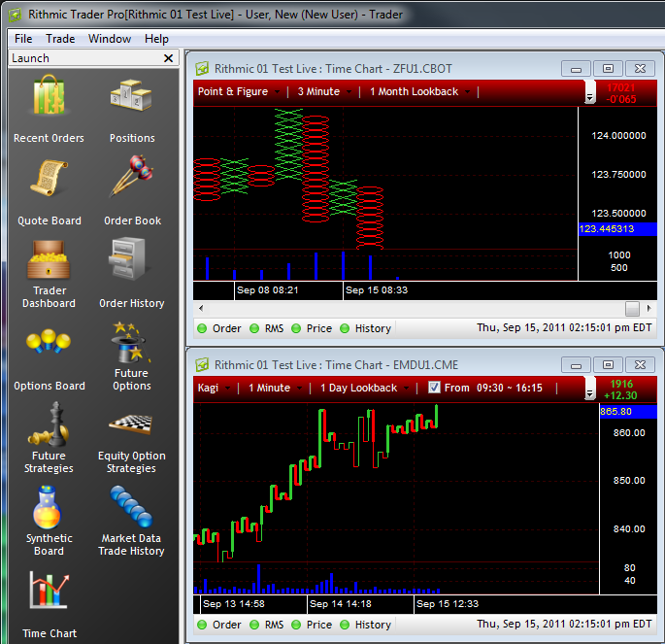Click the ZFU1 chart scroll right arrow
The height and width of the screenshot is (644, 665).
(648, 309)
